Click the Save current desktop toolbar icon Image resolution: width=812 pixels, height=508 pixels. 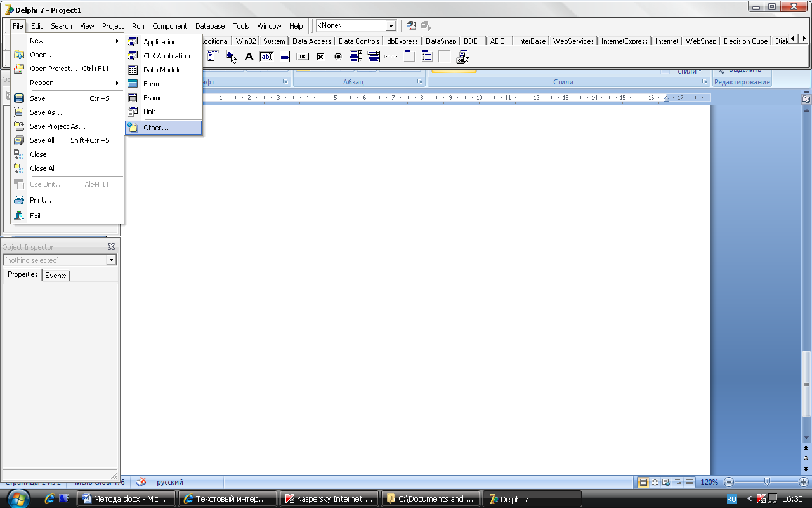click(412, 25)
